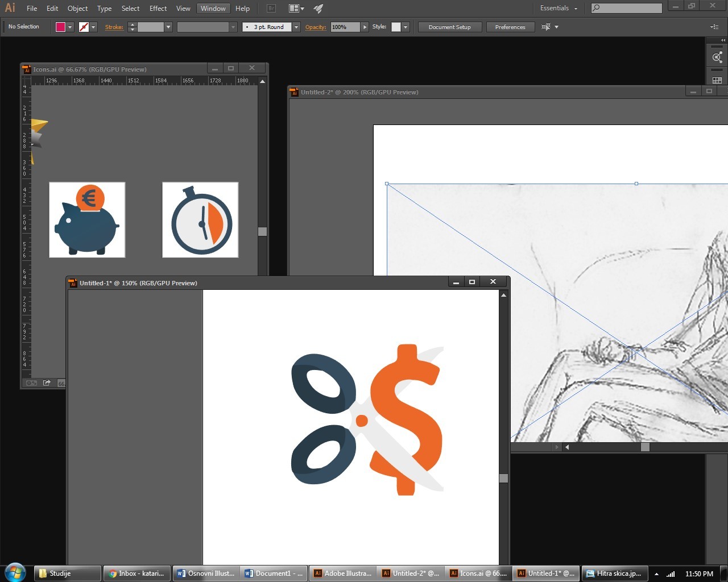The width and height of the screenshot is (728, 582).
Task: Open the Fill color dropdown arrow
Action: tap(70, 27)
